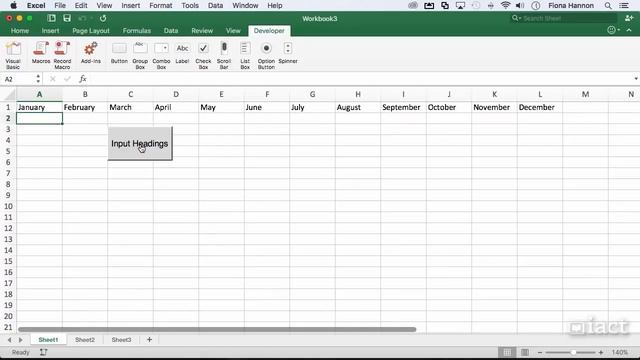Click the fx Insert Function icon
This screenshot has width=640, height=360.
click(x=83, y=79)
